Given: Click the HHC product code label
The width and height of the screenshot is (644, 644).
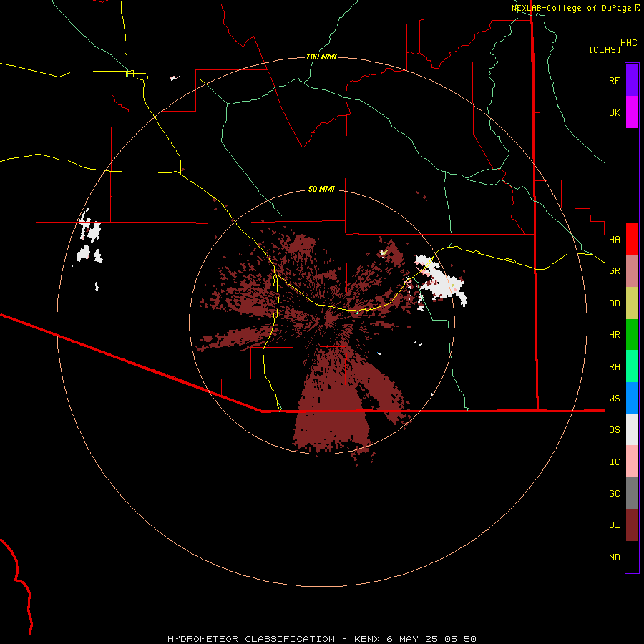Looking at the screenshot, I should coord(628,43).
